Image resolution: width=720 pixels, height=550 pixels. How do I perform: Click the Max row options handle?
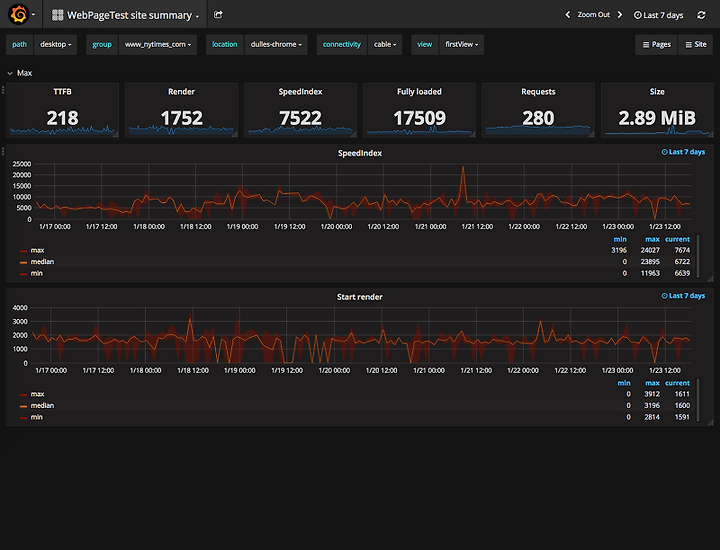tap(3, 90)
